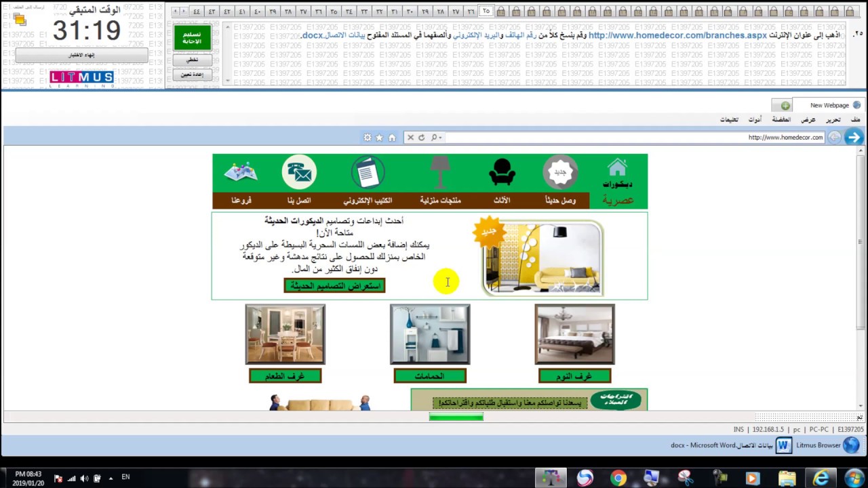868x488 pixels.
Task: Click the bedroom thumbnail image
Action: (x=574, y=334)
